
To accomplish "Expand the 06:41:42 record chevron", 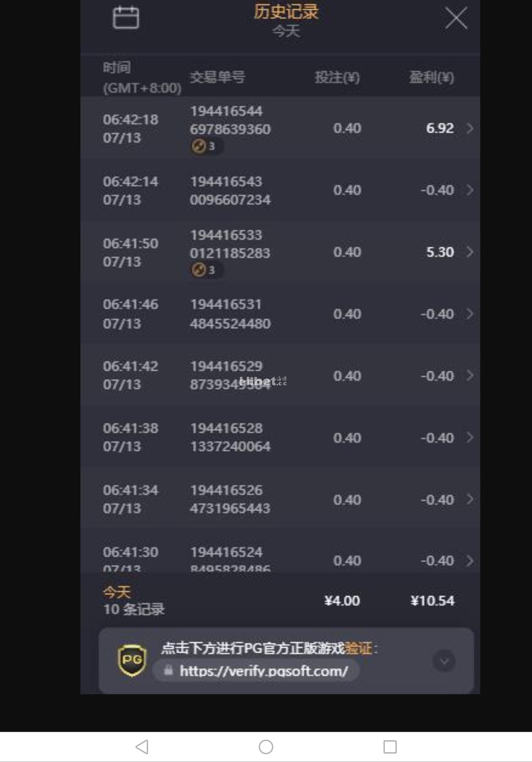I will (x=470, y=376).
